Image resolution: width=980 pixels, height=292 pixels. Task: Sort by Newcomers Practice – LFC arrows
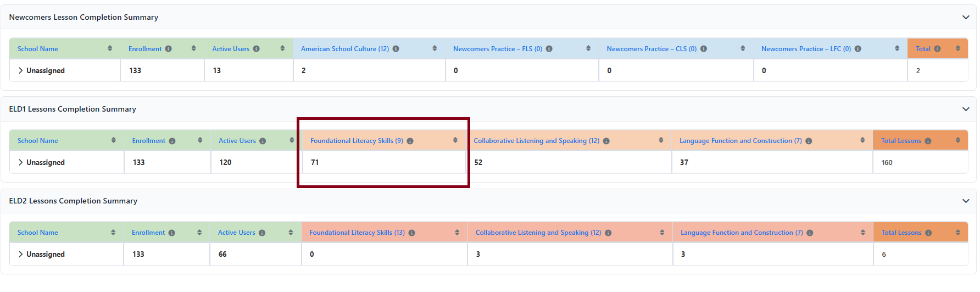pyautogui.click(x=897, y=48)
